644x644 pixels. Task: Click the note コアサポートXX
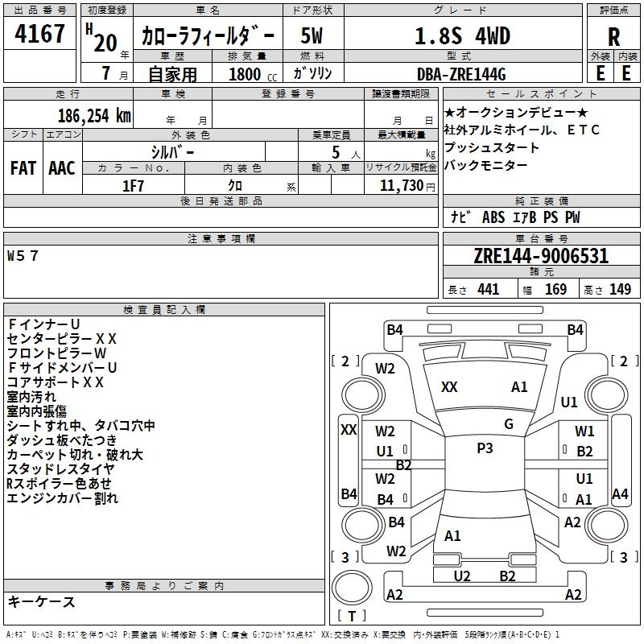(x=55, y=382)
